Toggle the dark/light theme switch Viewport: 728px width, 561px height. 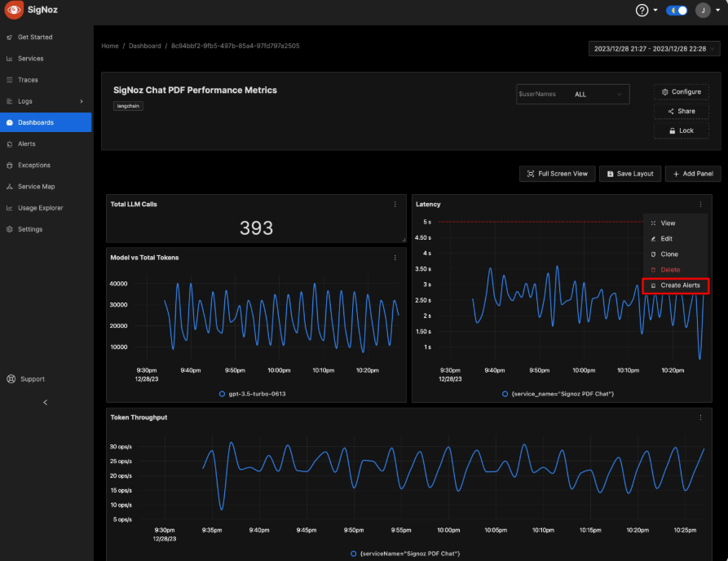pyautogui.click(x=677, y=11)
